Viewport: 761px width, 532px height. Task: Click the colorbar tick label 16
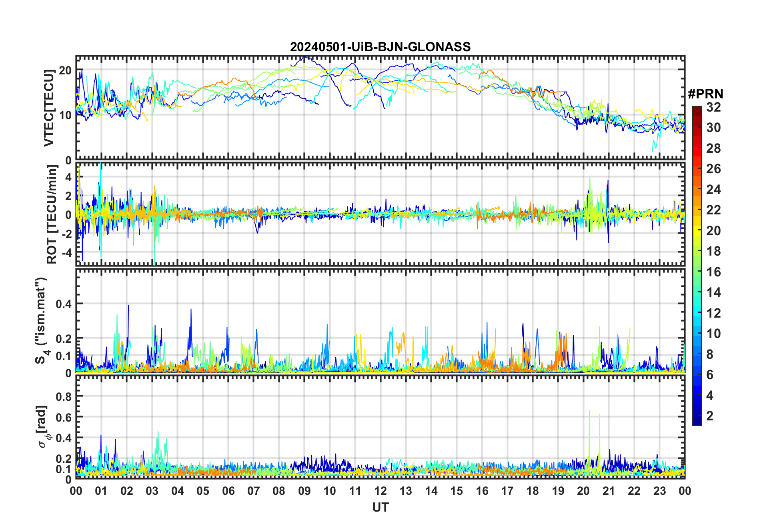pyautogui.click(x=713, y=272)
